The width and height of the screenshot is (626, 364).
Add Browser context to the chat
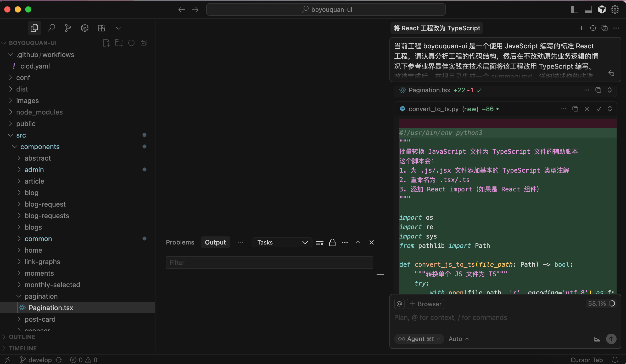point(425,304)
